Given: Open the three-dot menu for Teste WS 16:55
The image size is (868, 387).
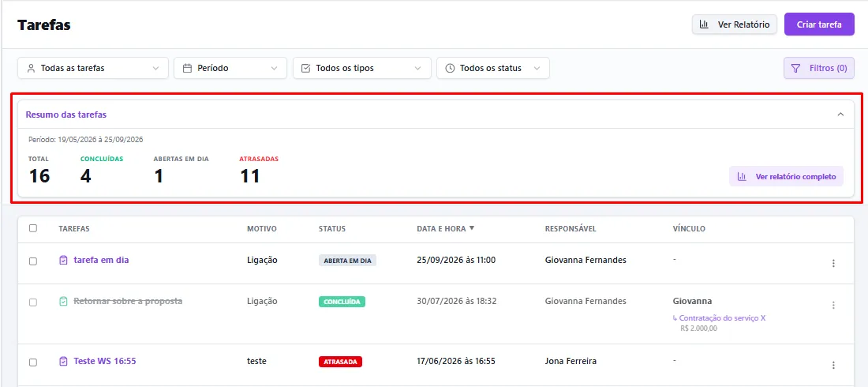Looking at the screenshot, I should [834, 365].
